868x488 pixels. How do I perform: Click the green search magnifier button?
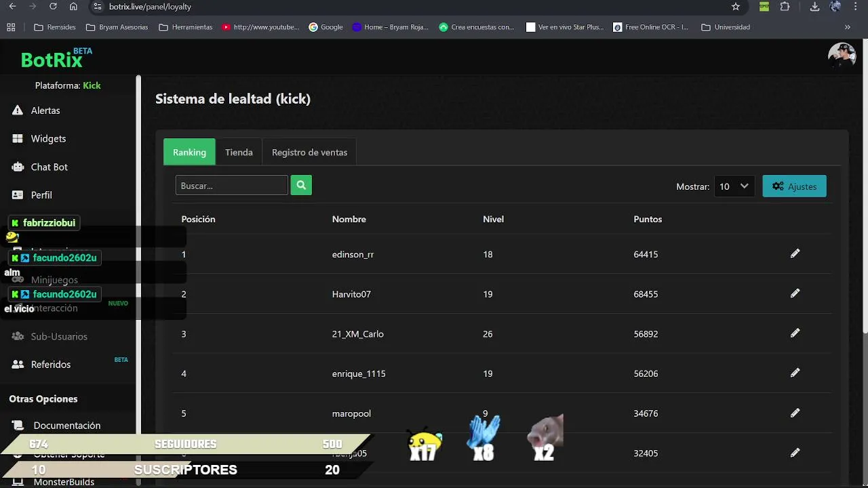(x=301, y=185)
